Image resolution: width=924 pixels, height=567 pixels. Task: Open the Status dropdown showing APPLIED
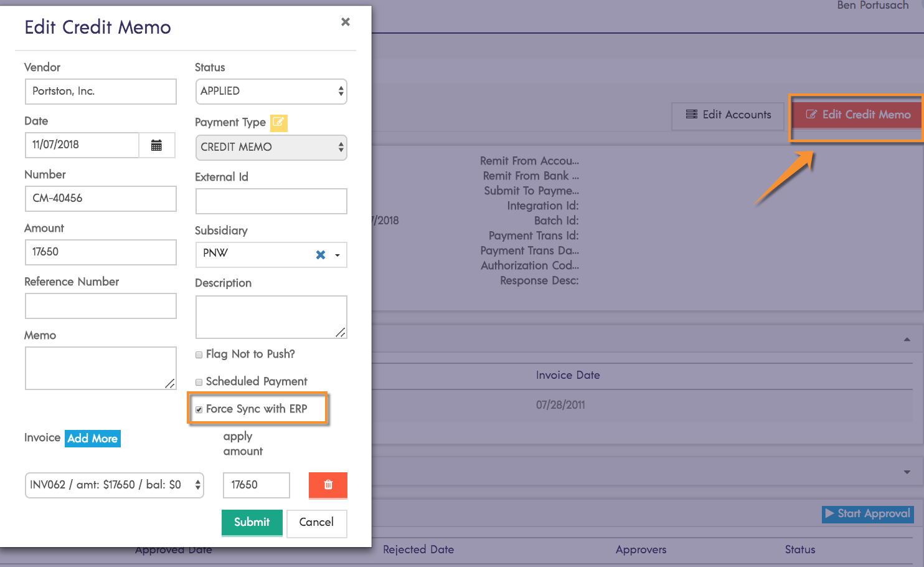pos(271,92)
